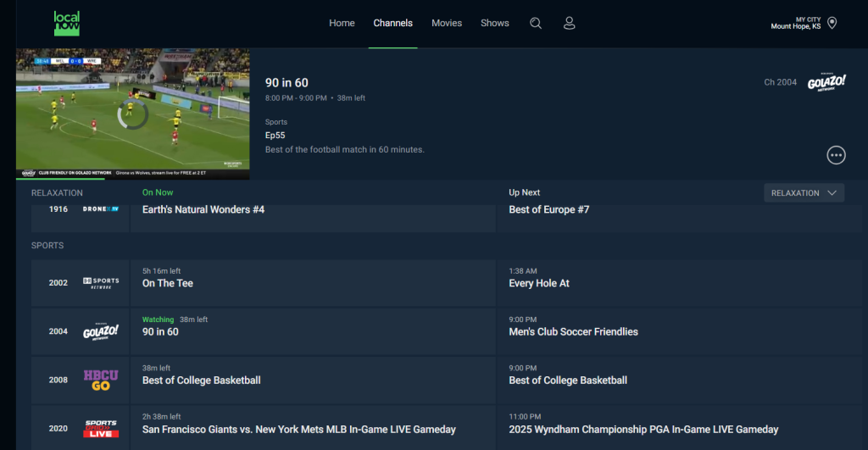
Task: Open Best of Europe #7 up next
Action: click(x=679, y=218)
